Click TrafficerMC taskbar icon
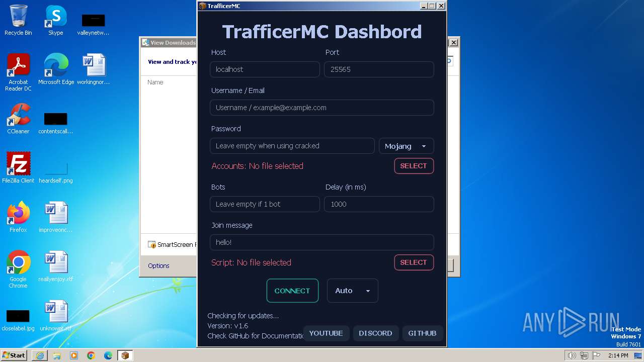644x362 pixels. [x=125, y=355]
